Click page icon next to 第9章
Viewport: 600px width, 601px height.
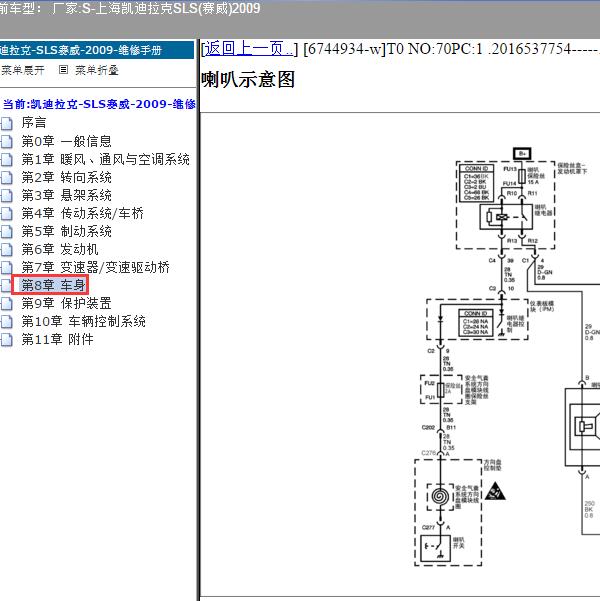point(7,304)
